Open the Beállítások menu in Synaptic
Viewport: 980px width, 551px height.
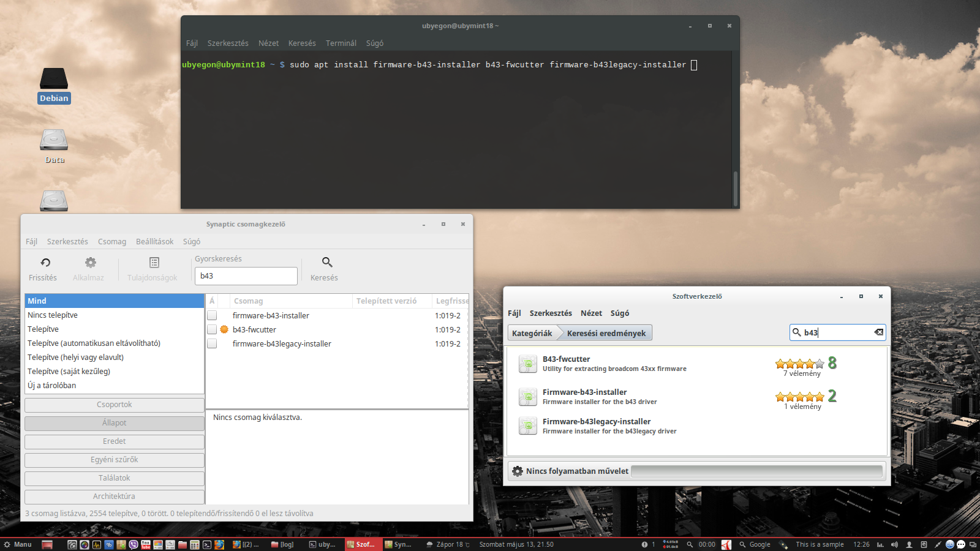(154, 242)
